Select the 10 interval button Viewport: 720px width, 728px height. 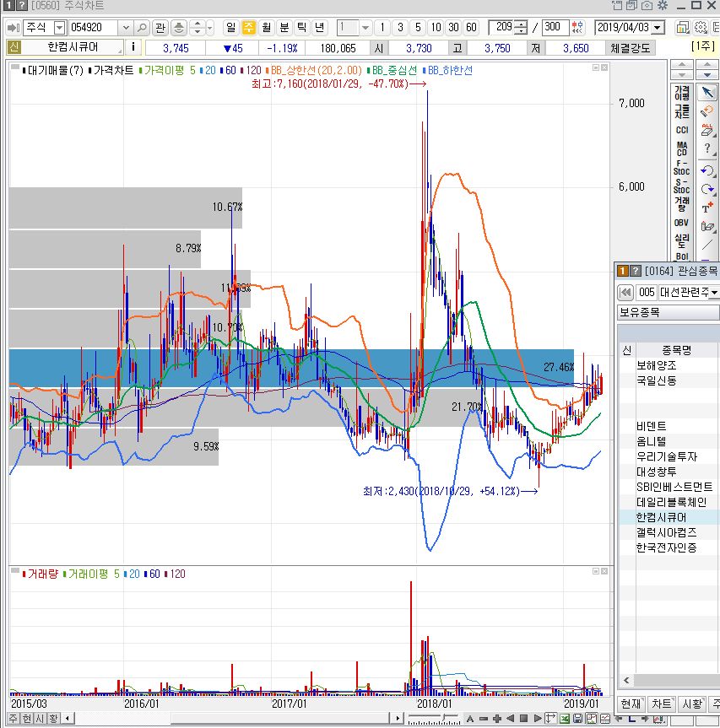(436, 28)
